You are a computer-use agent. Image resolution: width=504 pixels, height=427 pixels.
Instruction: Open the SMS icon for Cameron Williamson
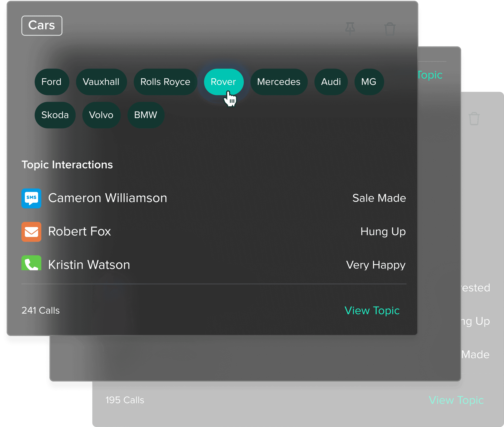point(31,198)
